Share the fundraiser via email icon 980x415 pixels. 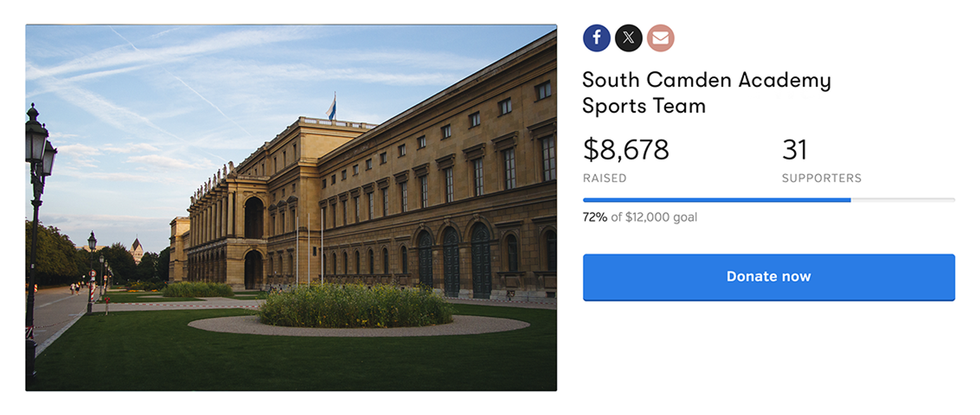[660, 38]
